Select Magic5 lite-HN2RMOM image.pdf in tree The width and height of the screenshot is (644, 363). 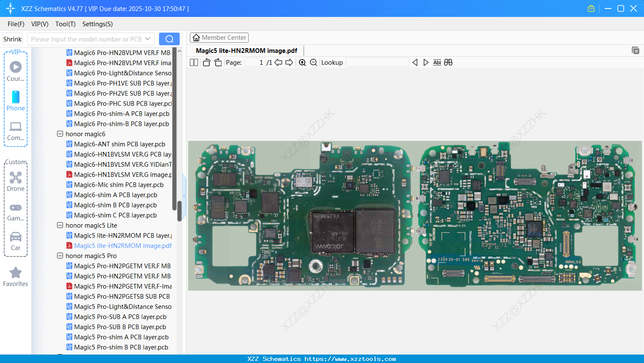tap(119, 245)
